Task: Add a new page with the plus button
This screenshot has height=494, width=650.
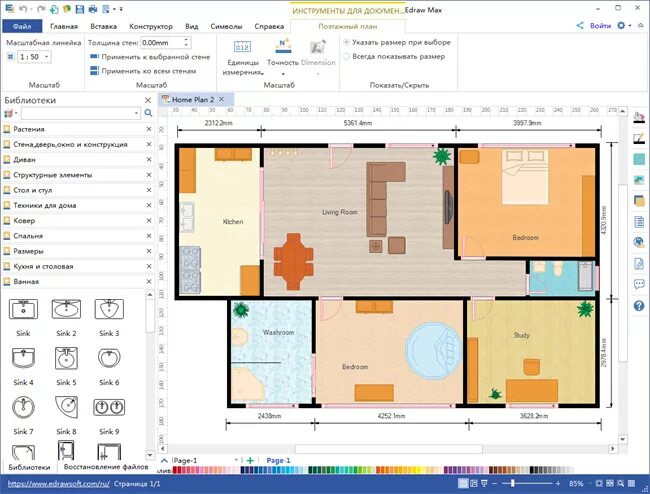Action: coord(250,460)
